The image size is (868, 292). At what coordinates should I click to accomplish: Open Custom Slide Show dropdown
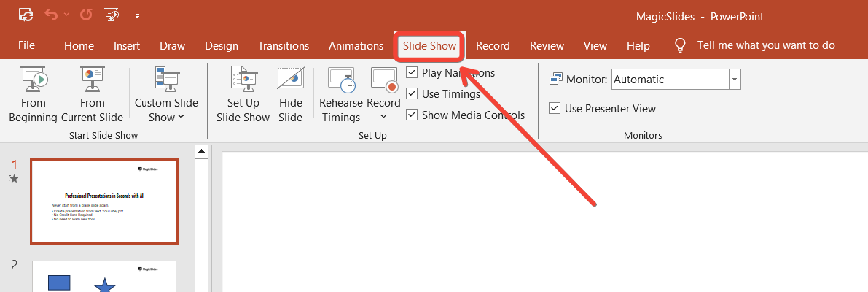[166, 94]
